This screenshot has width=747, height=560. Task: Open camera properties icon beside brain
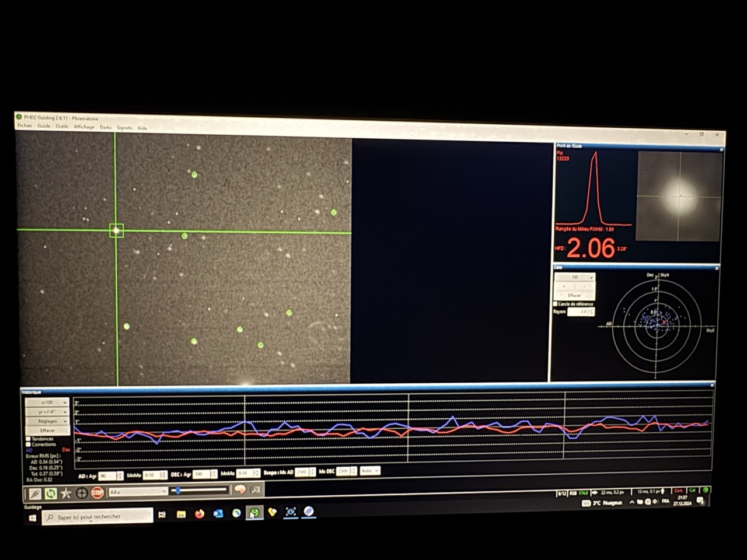point(255,489)
